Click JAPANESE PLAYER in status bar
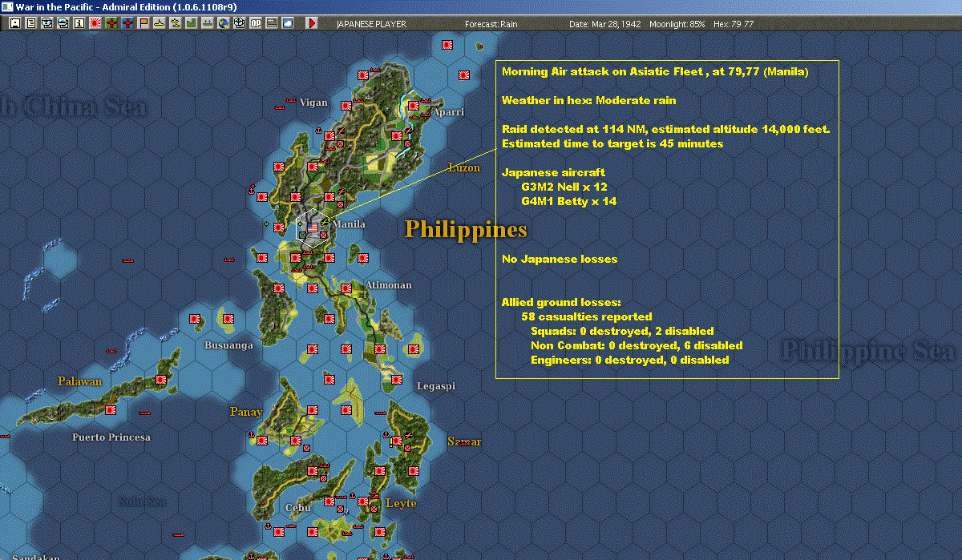This screenshot has width=962, height=560. click(371, 24)
